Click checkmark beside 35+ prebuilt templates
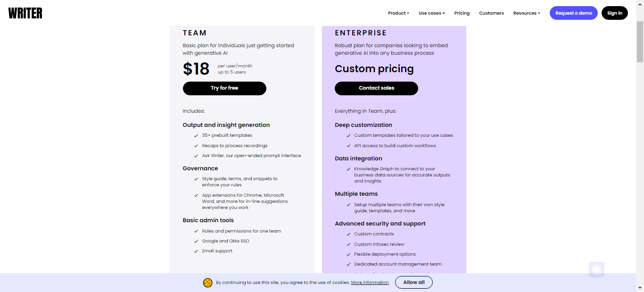The height and width of the screenshot is (292, 644). [196, 135]
